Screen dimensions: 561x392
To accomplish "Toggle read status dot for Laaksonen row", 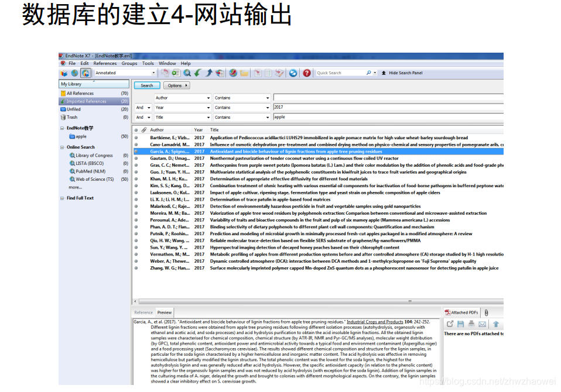I will point(136,192).
